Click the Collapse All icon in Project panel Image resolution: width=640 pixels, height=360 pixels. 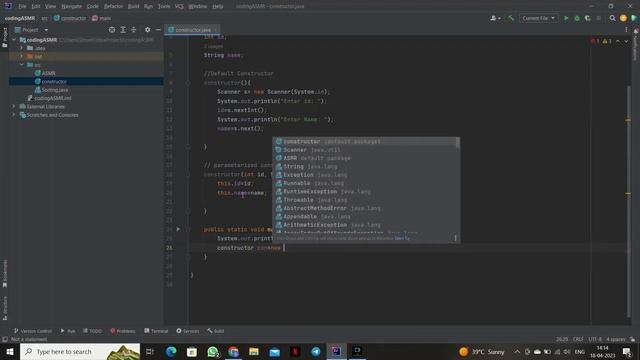click(x=133, y=30)
